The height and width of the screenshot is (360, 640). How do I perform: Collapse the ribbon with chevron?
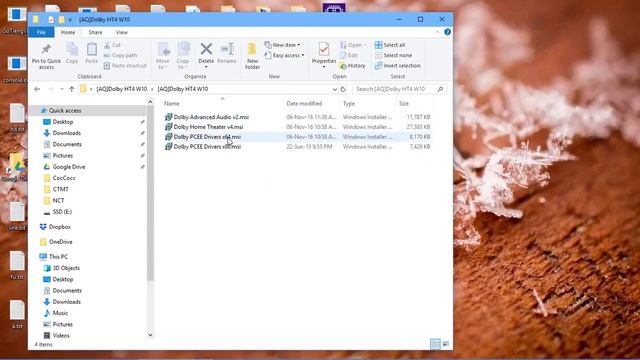pyautogui.click(x=437, y=32)
